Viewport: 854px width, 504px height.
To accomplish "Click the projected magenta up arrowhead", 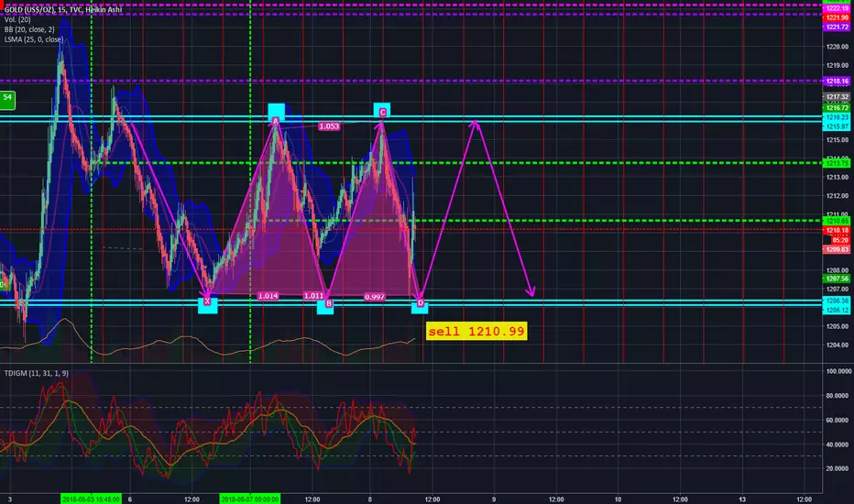I will click(476, 125).
